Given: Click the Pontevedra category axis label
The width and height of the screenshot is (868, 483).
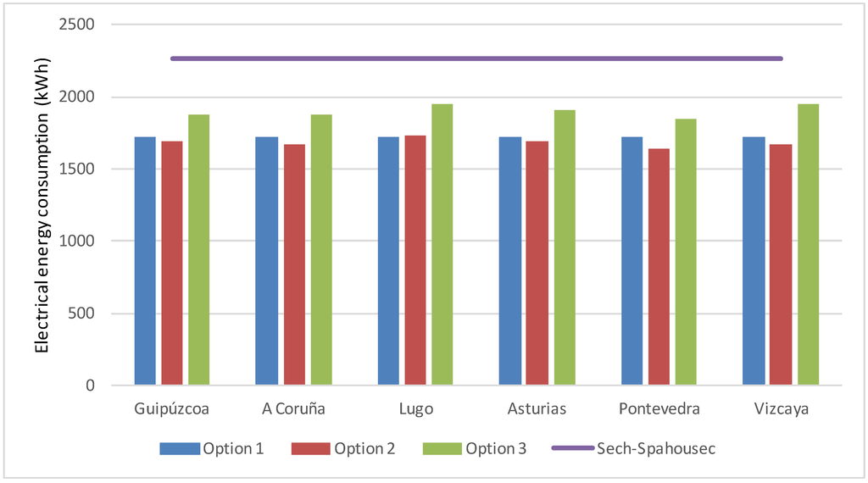Looking at the screenshot, I should [x=659, y=409].
